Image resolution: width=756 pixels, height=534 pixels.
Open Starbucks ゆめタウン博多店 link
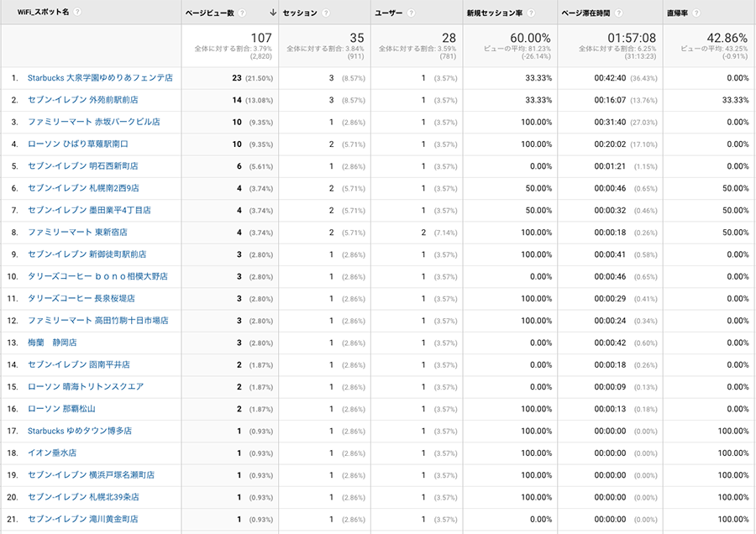[80, 431]
